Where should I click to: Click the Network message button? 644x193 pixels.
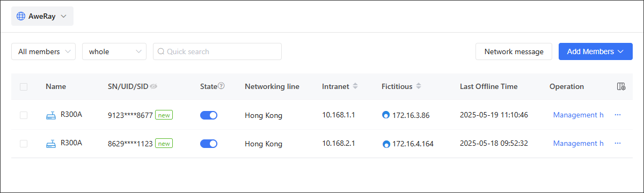click(x=514, y=51)
